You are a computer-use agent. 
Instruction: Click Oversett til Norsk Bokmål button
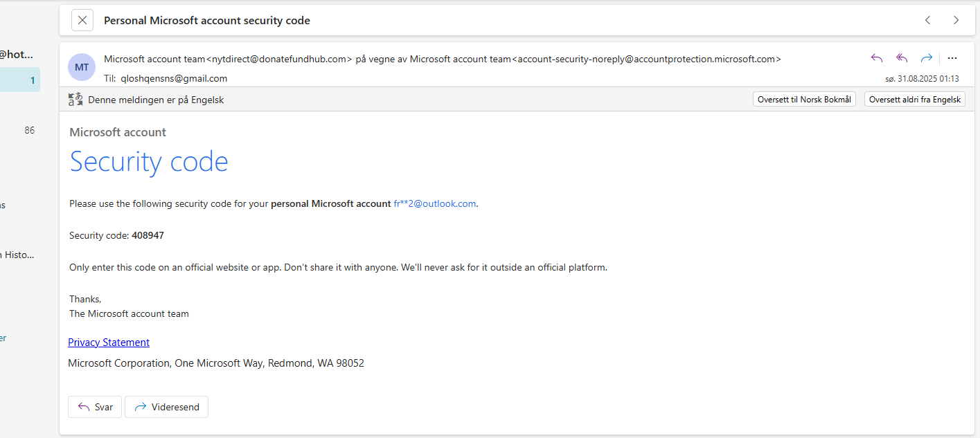(804, 100)
